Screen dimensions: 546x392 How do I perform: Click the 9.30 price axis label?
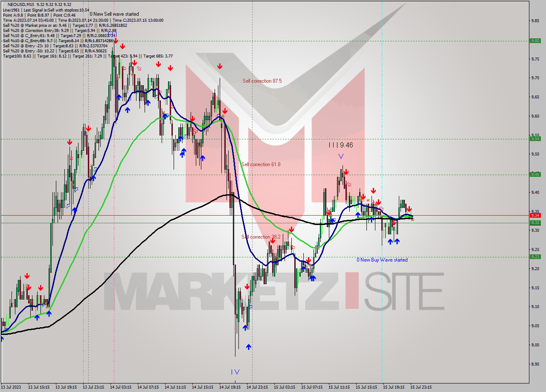(536, 231)
